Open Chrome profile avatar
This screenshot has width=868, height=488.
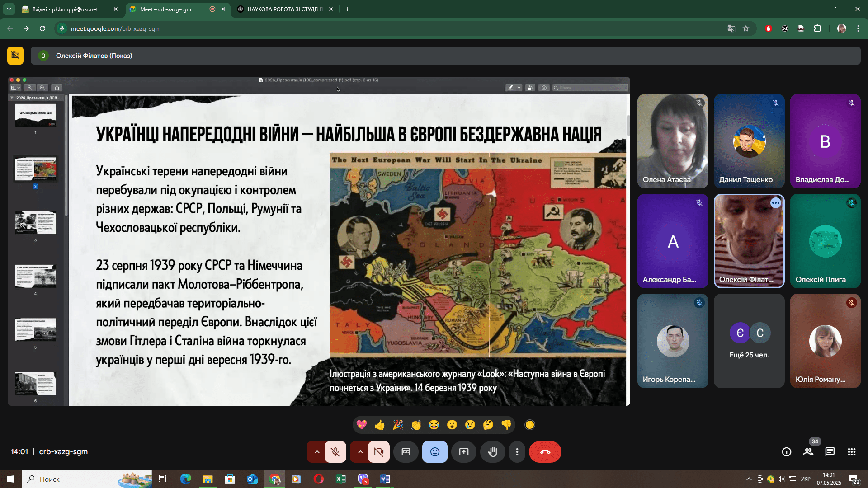coord(842,28)
